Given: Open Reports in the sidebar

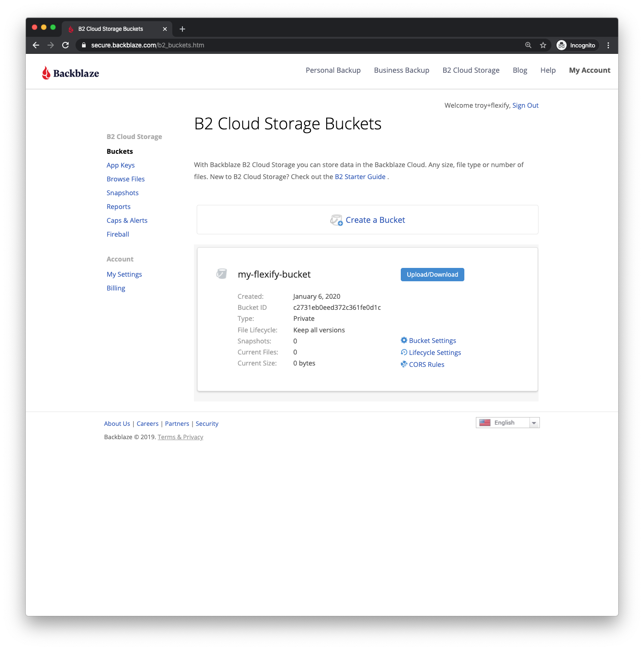Looking at the screenshot, I should click(118, 207).
